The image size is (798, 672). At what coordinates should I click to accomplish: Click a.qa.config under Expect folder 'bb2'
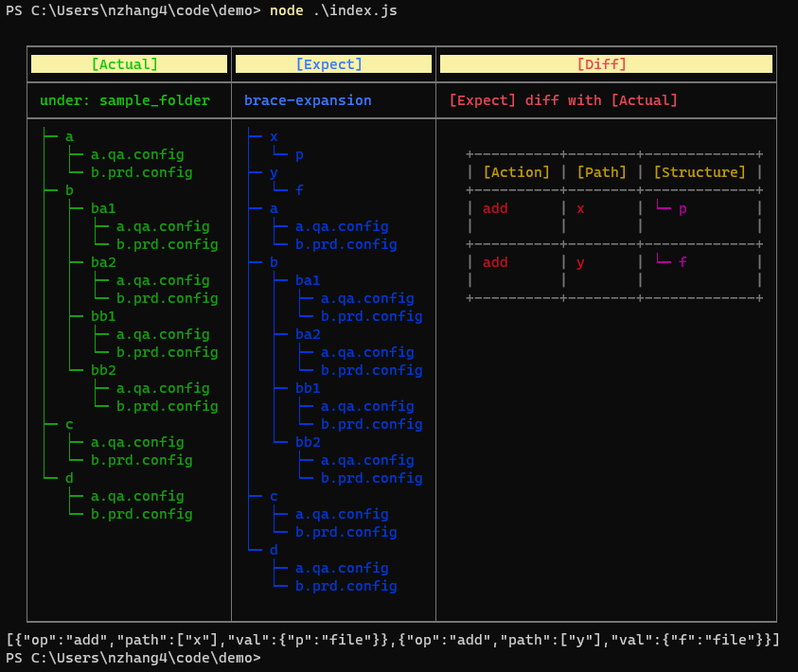click(x=367, y=460)
